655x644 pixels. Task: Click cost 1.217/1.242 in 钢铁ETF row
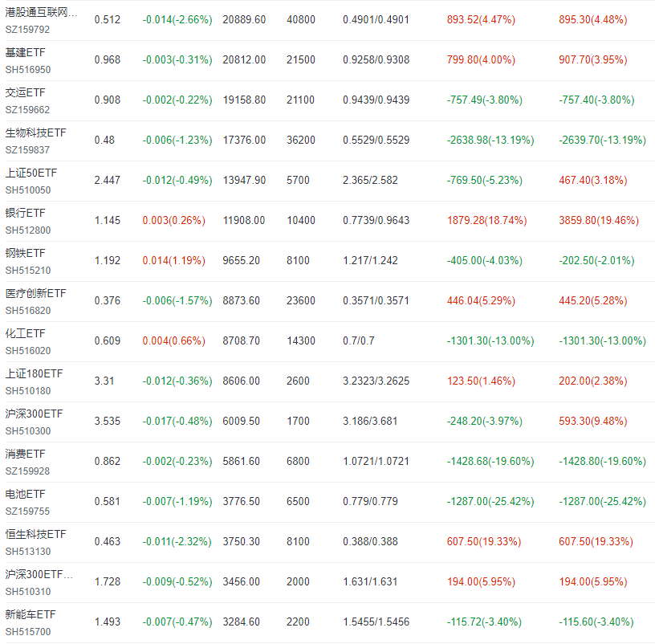pos(370,260)
